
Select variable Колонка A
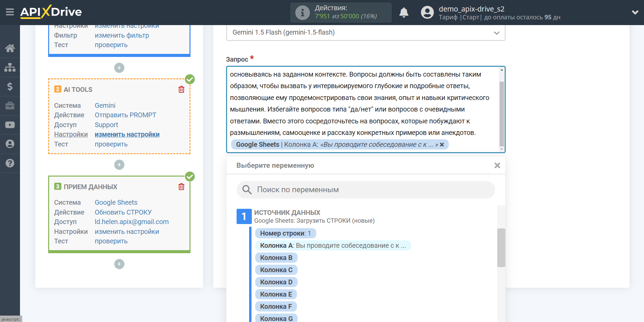(x=333, y=245)
